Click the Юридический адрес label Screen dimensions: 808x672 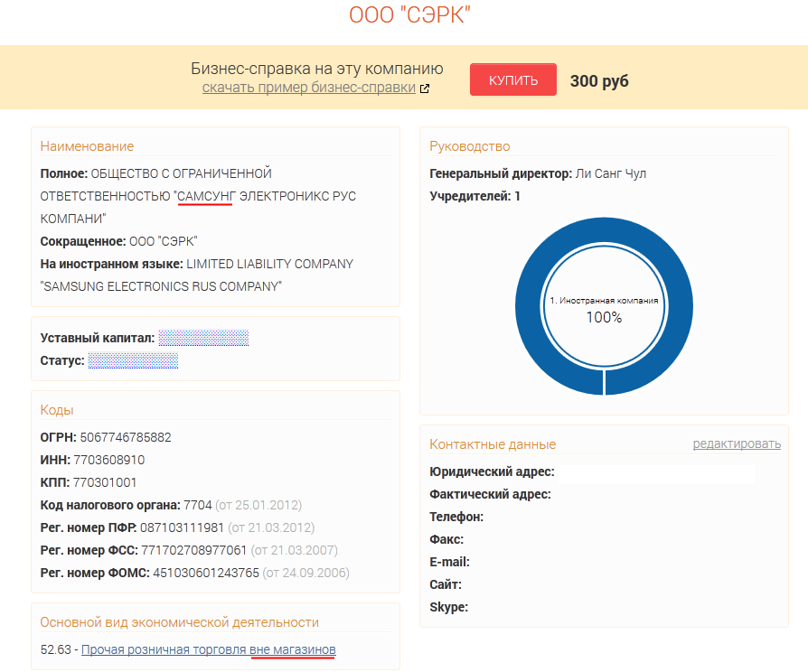point(492,471)
